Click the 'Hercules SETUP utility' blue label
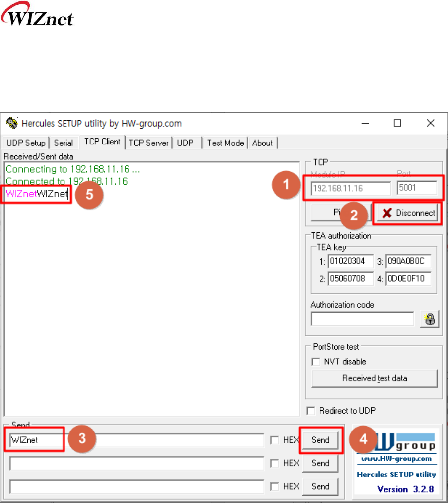The width and height of the screenshot is (448, 503). [x=396, y=475]
